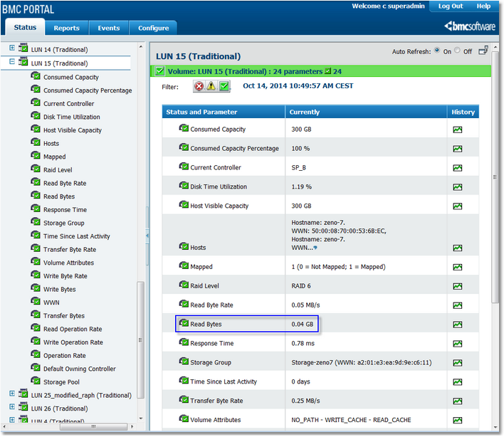
Task: Filter by OK (green check) status
Action: tap(224, 86)
